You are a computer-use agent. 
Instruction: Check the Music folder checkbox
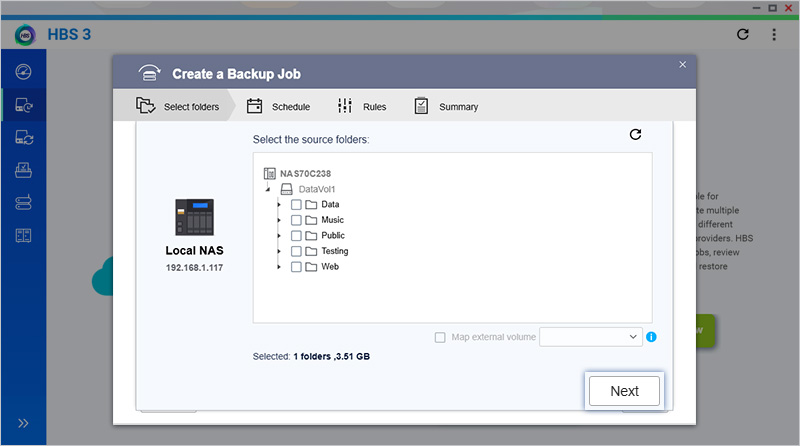tap(296, 220)
